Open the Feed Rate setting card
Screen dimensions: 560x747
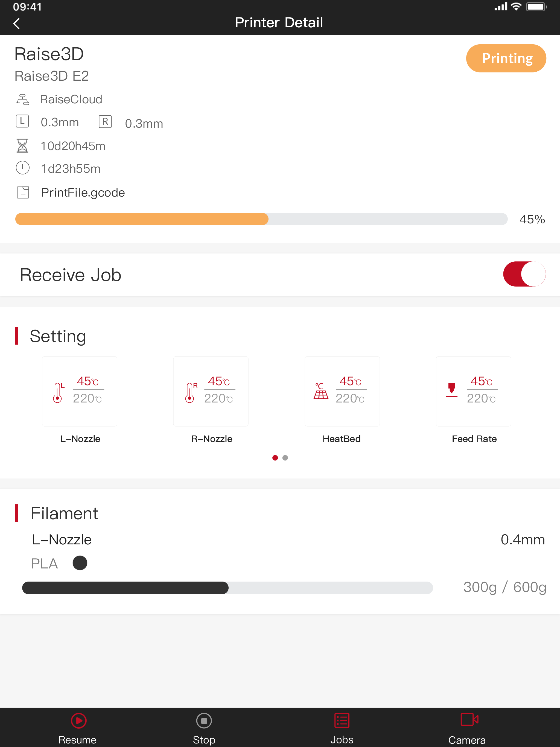[x=473, y=391]
